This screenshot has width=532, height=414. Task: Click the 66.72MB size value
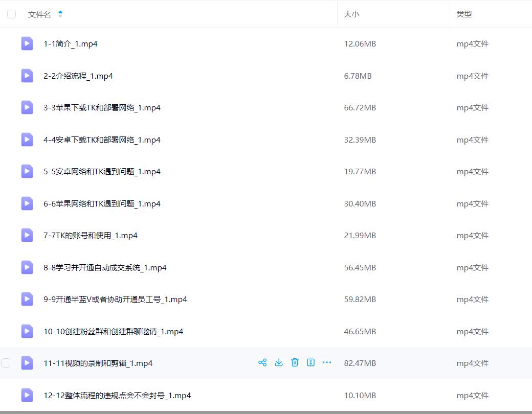360,108
